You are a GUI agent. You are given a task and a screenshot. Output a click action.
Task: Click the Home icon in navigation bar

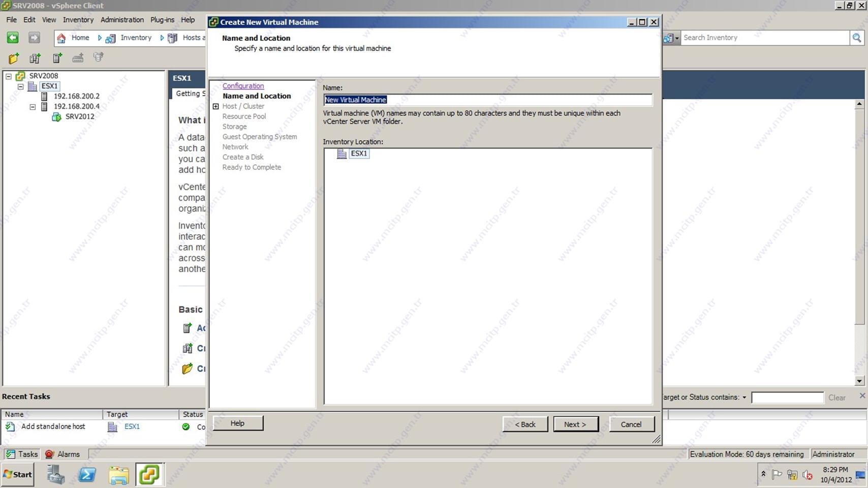pos(61,38)
